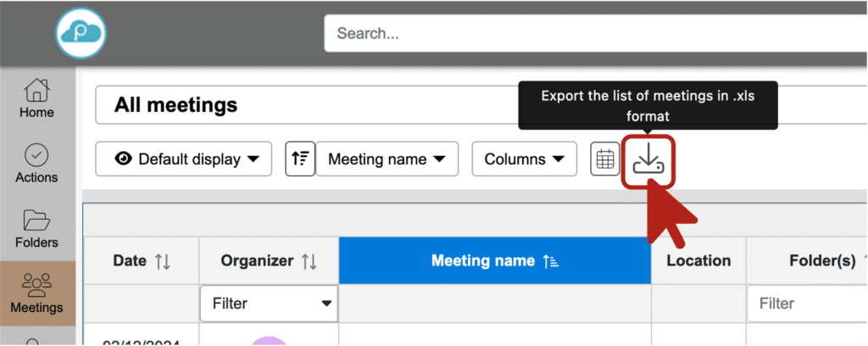Click the Meeting name column header
This screenshot has height=346, width=868.
coord(494,261)
